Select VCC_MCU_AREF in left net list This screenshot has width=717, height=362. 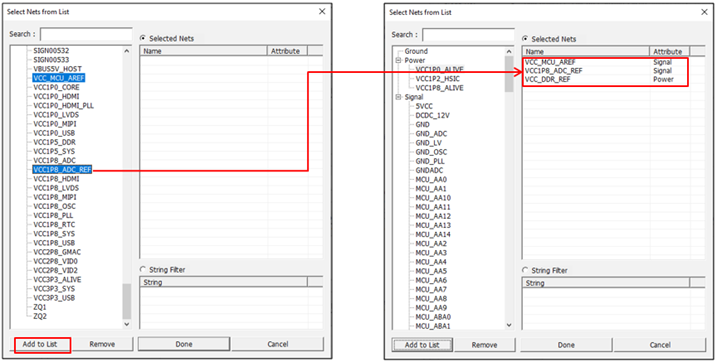click(59, 78)
